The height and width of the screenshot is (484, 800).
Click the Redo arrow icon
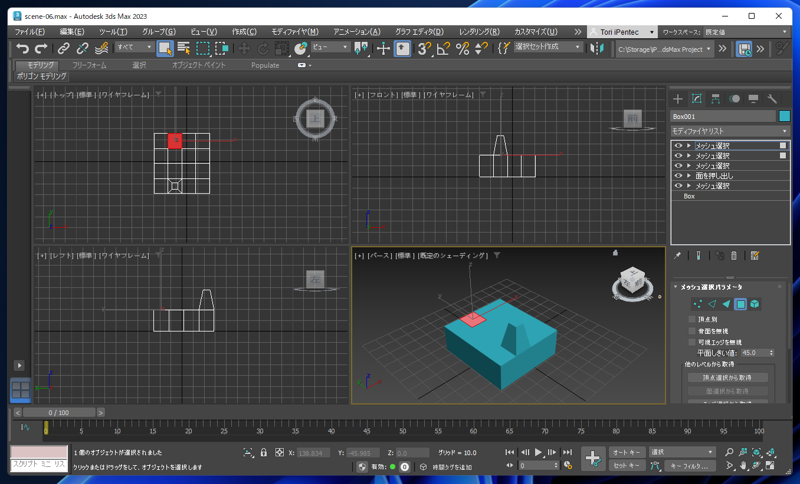coord(41,48)
